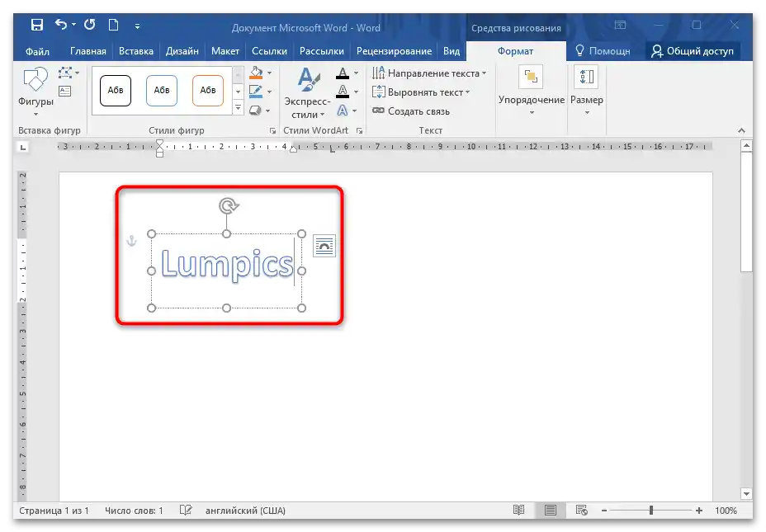Open shape effects menu
Image resolution: width=766 pixels, height=532 pixels.
[260, 111]
